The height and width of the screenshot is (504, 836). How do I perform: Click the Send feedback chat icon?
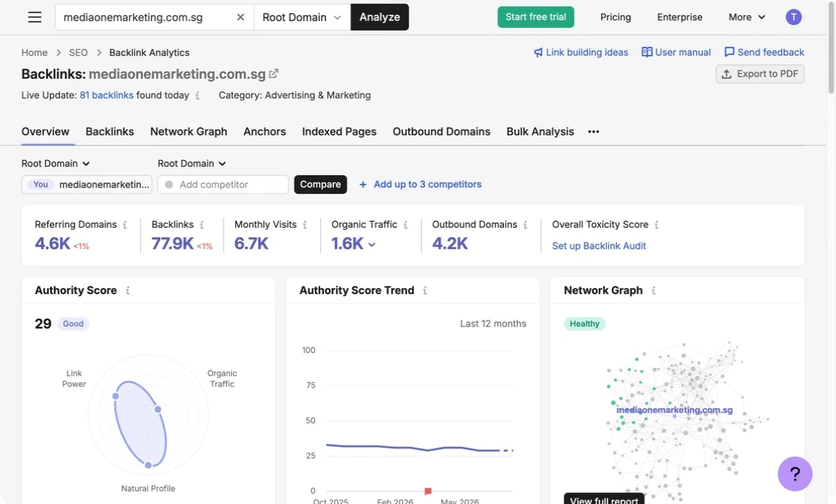(729, 52)
